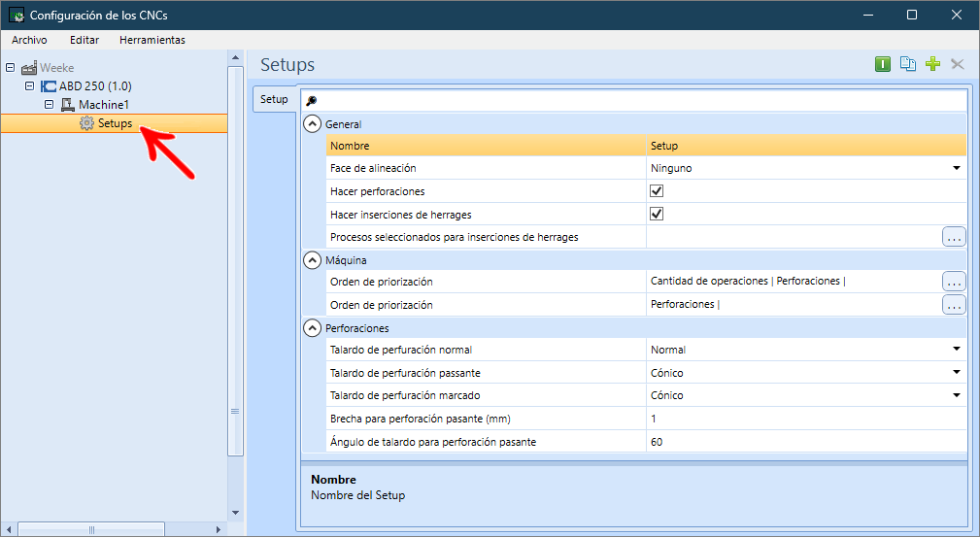Click the duplicate setup copy icon

click(907, 64)
